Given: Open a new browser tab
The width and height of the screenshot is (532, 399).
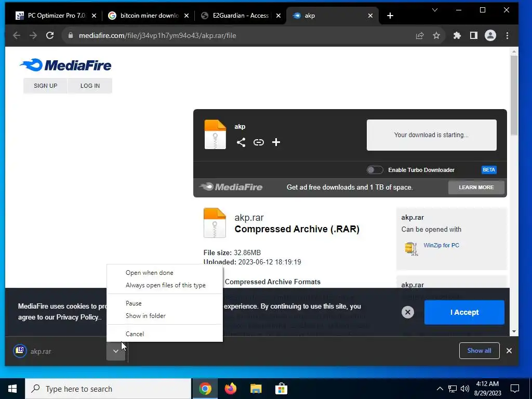Looking at the screenshot, I should [x=390, y=16].
